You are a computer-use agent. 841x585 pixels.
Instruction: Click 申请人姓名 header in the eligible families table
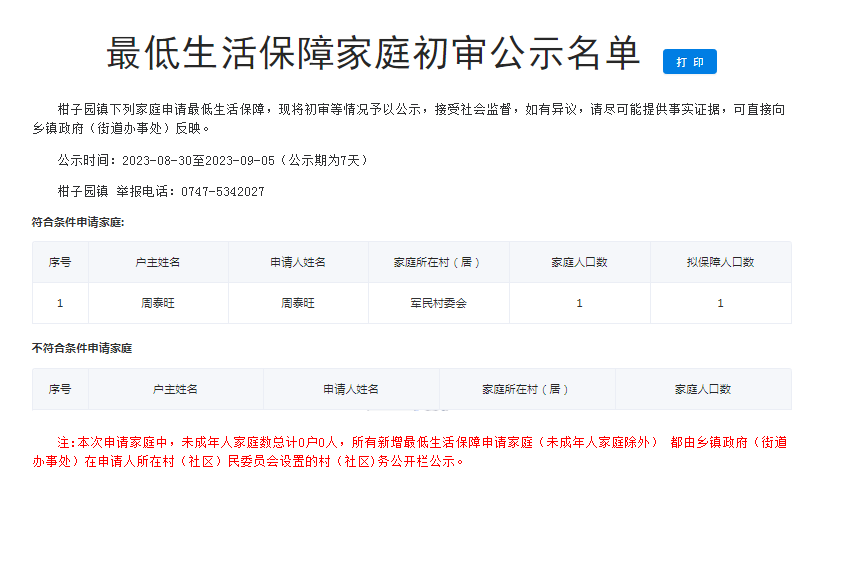(x=298, y=262)
